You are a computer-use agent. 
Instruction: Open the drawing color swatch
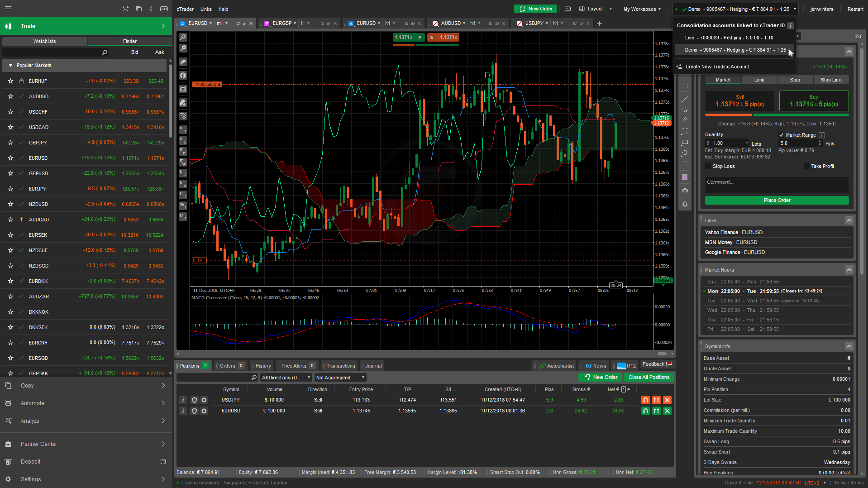(x=685, y=177)
